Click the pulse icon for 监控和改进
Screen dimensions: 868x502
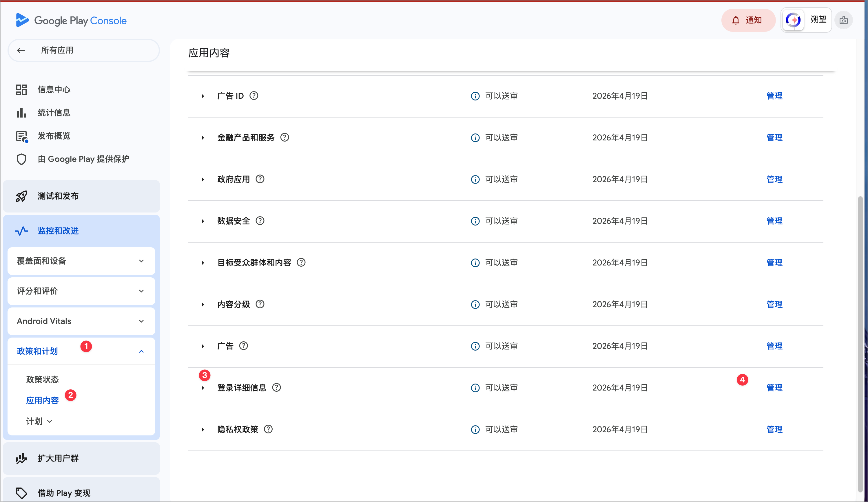(x=21, y=230)
